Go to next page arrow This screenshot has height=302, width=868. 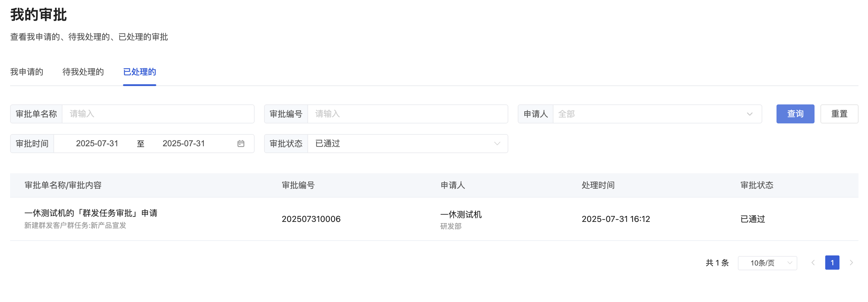(x=851, y=263)
